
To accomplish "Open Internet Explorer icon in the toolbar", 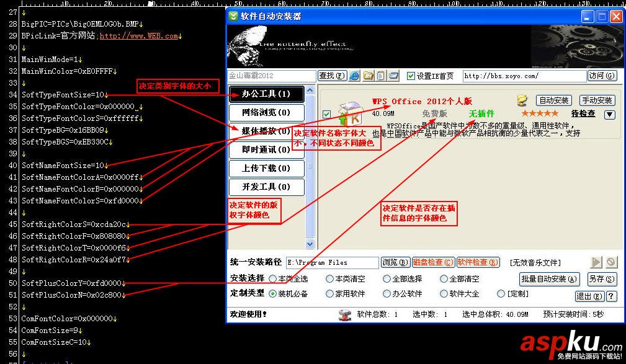I will tap(354, 75).
